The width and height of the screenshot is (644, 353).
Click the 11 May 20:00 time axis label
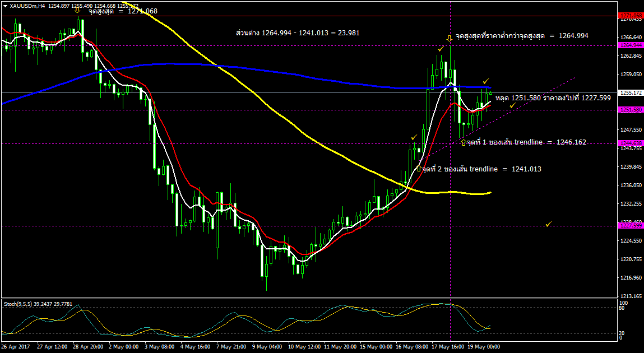point(340,347)
